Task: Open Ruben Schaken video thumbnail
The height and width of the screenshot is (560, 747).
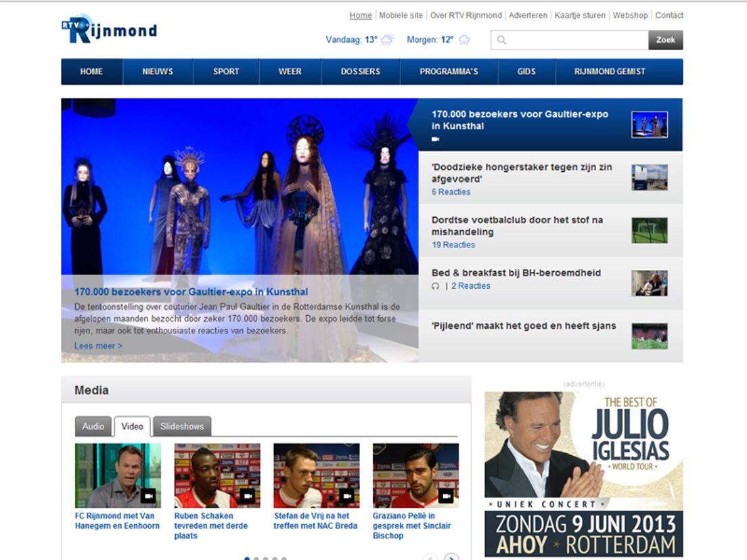Action: tap(217, 475)
